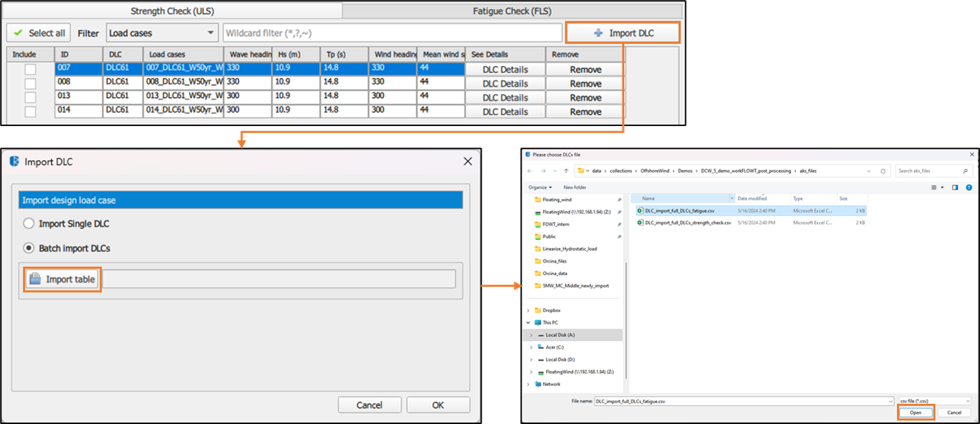Switch to Fatigue Check (FLS) tab

[512, 11]
